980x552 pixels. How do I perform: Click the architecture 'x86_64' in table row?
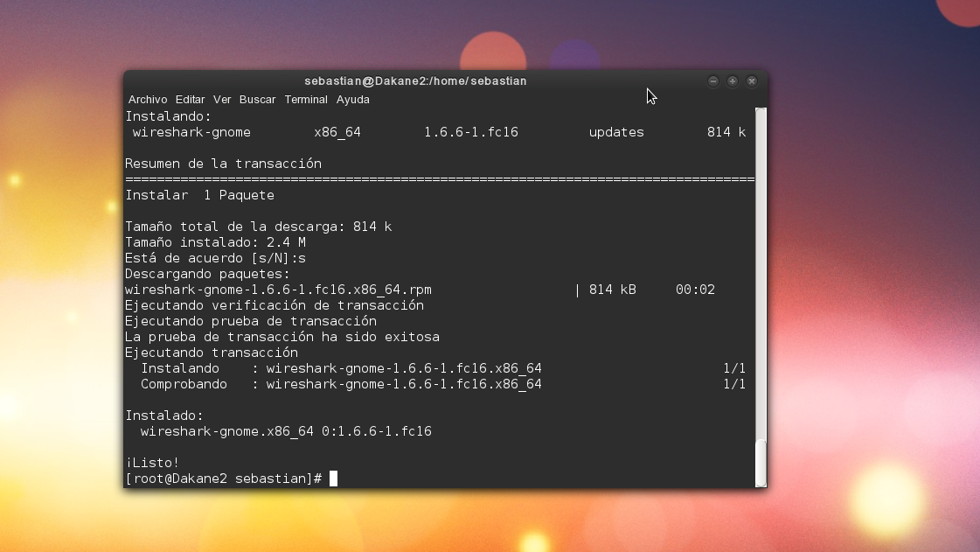pos(337,132)
